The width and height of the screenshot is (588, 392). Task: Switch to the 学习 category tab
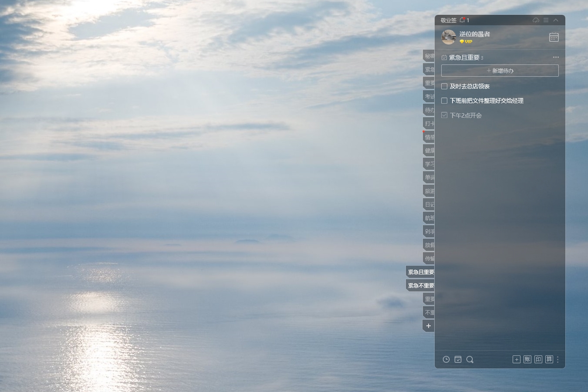(x=429, y=164)
